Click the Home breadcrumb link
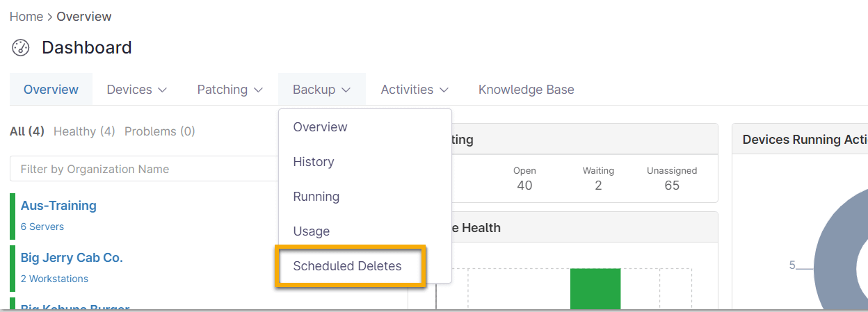The width and height of the screenshot is (868, 312). tap(26, 16)
